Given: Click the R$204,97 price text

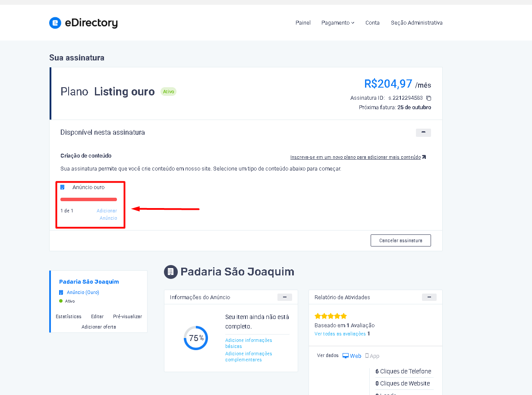Looking at the screenshot, I should pyautogui.click(x=388, y=84).
